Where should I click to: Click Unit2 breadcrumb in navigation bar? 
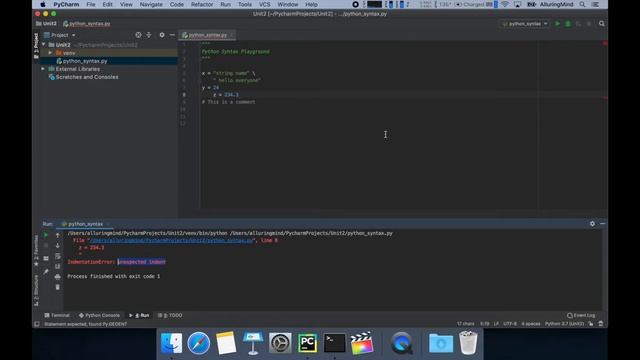click(46, 24)
